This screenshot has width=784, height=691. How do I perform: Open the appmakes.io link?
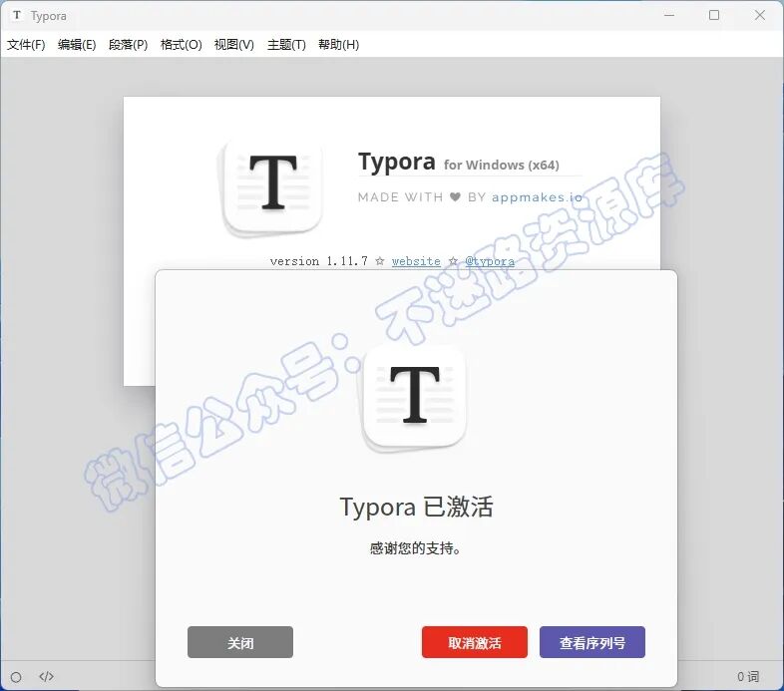(537, 197)
